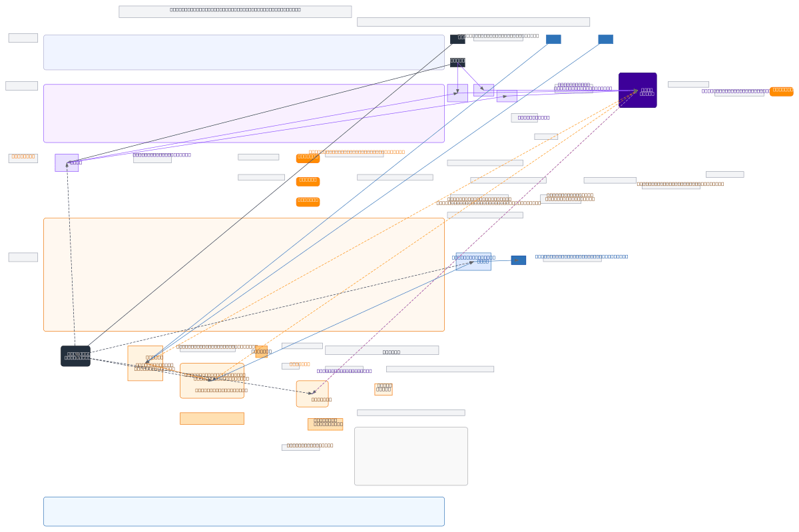The height and width of the screenshot is (532, 799).
Task: Select the bottom pill in the orange pill stack
Action: (308, 202)
